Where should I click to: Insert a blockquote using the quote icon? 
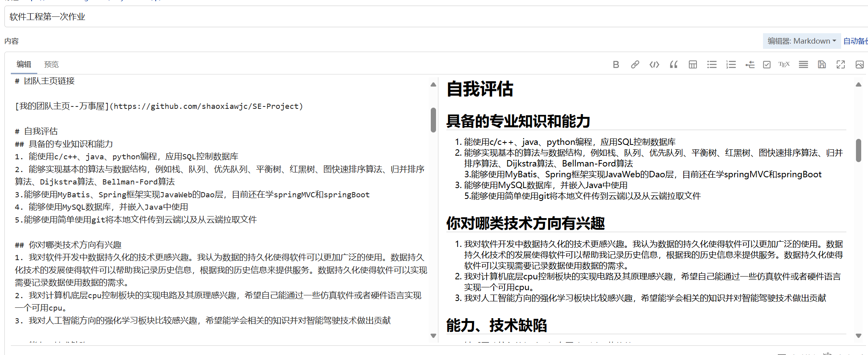point(674,64)
